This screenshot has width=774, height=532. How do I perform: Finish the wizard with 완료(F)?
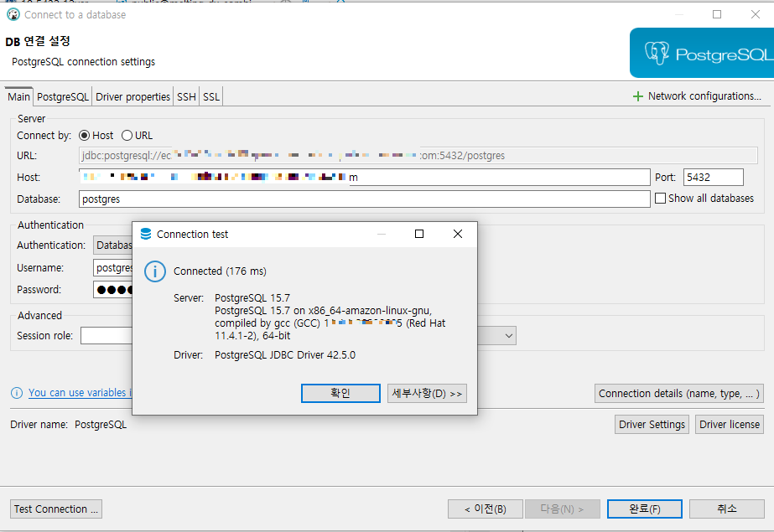click(645, 509)
